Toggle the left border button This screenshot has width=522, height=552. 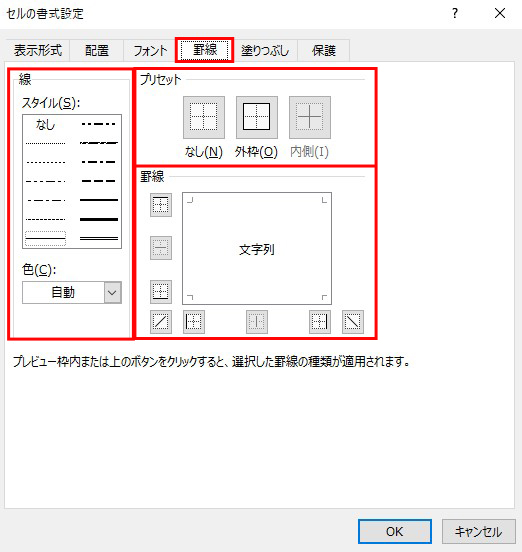point(194,322)
